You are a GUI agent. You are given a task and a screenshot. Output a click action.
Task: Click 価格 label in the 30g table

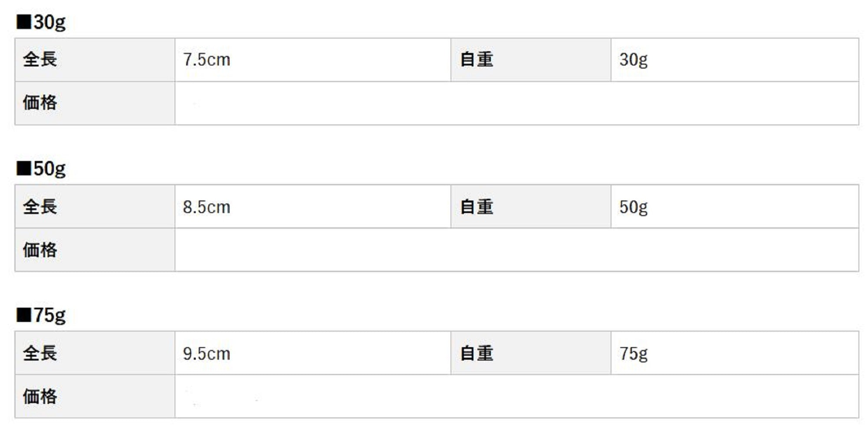40,103
